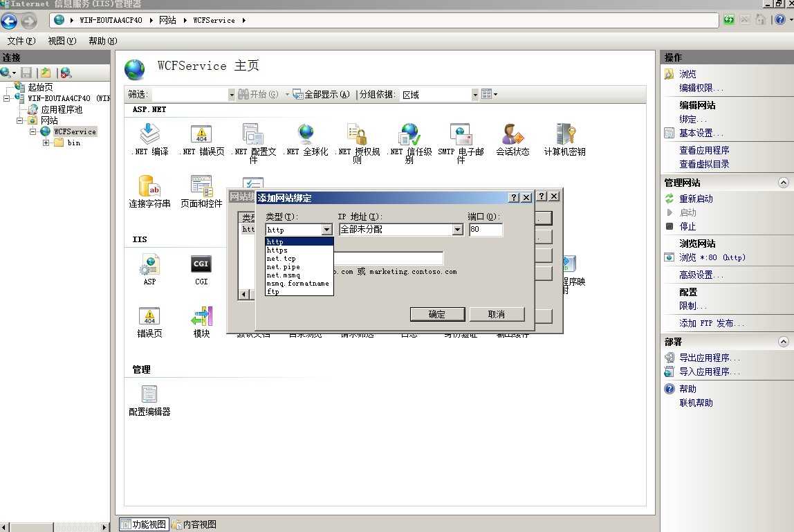Click the 端口 input field

tap(486, 230)
